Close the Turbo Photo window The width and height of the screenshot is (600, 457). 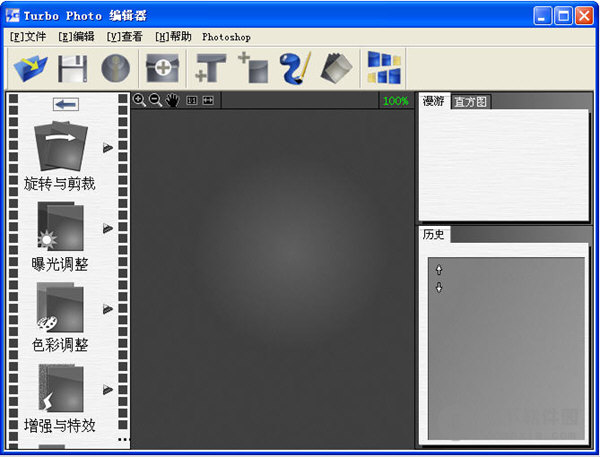pyautogui.click(x=584, y=16)
